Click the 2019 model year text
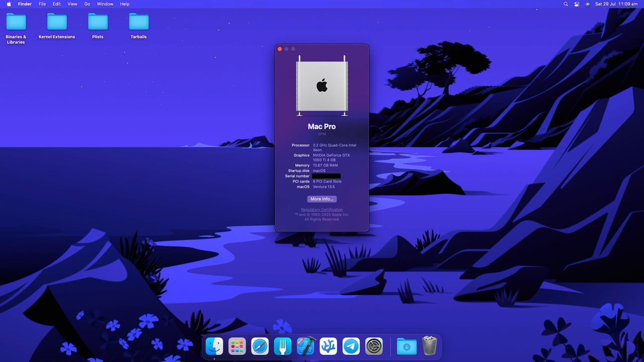This screenshot has width=644, height=362. tap(322, 134)
